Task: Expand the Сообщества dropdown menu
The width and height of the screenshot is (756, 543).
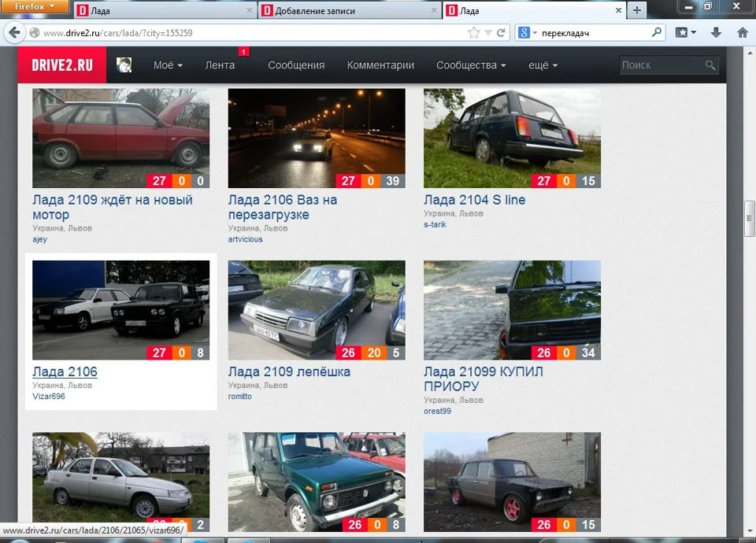Action: coord(471,65)
